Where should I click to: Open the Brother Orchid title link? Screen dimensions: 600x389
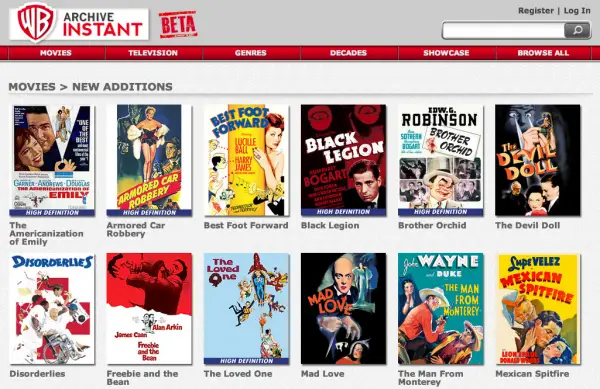(432, 225)
